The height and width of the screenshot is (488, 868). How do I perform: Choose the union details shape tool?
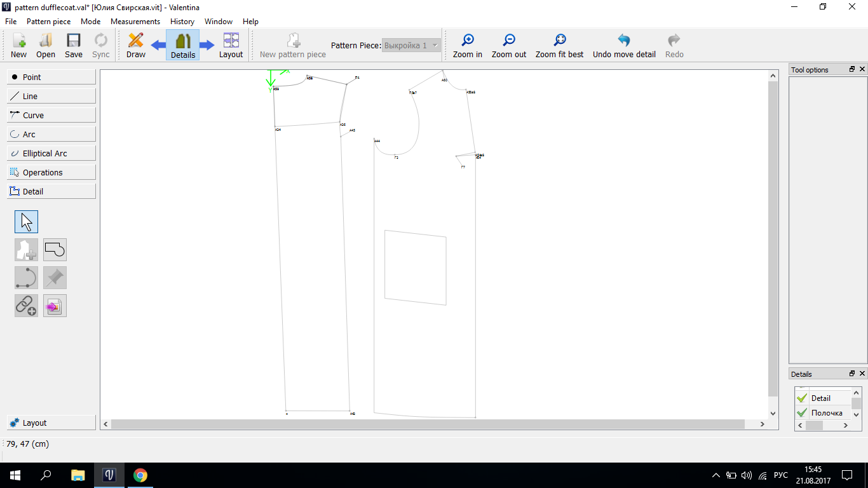55,250
